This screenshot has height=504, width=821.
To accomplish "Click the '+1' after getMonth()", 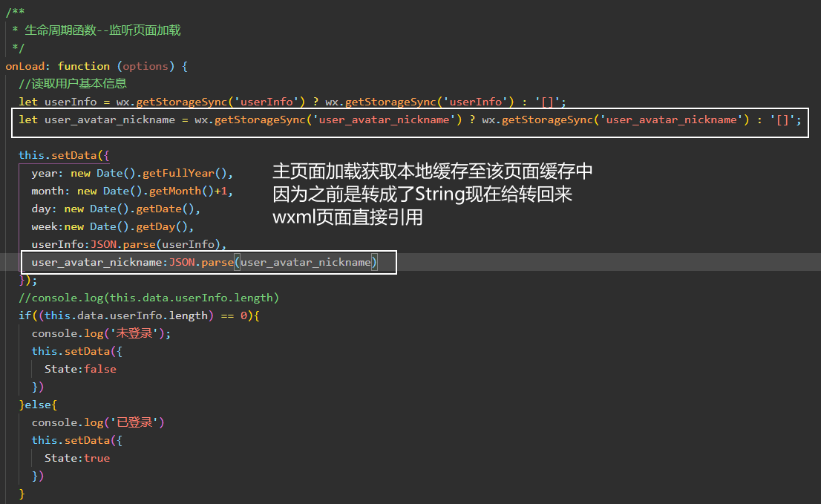I will pyautogui.click(x=220, y=191).
